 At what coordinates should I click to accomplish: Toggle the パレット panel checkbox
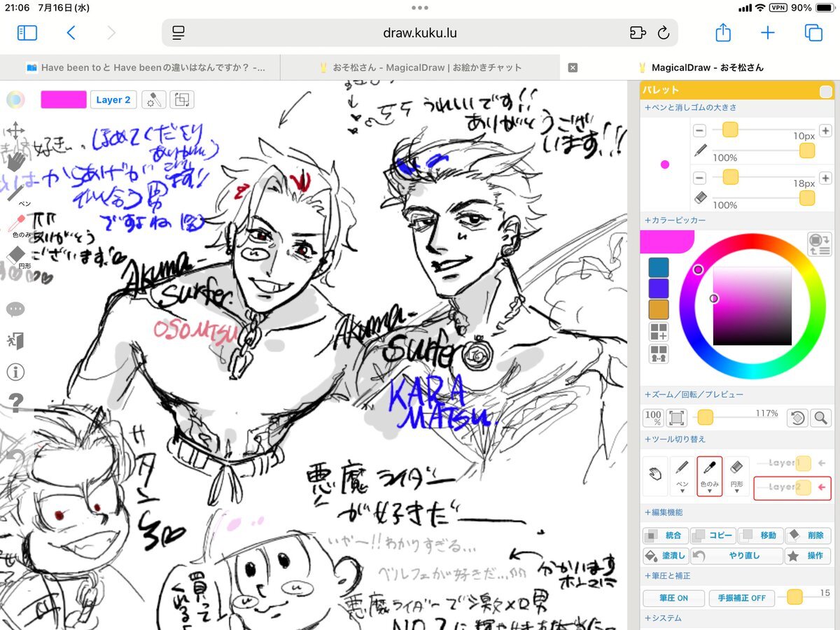pos(826,91)
